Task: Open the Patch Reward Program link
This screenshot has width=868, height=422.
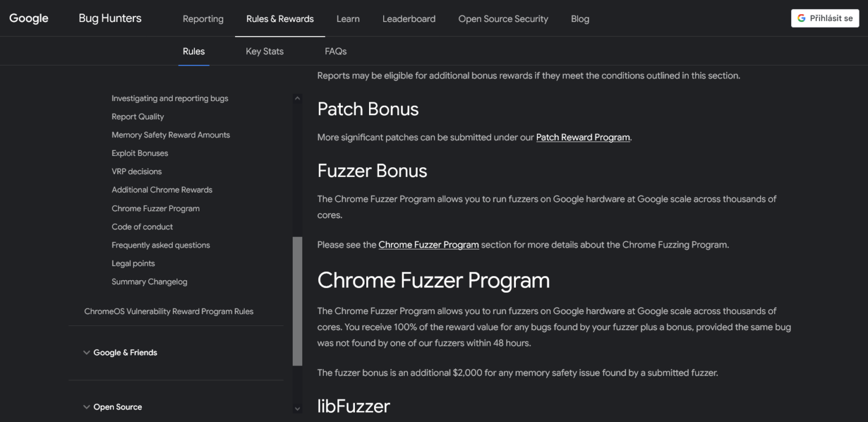Action: [x=583, y=137]
